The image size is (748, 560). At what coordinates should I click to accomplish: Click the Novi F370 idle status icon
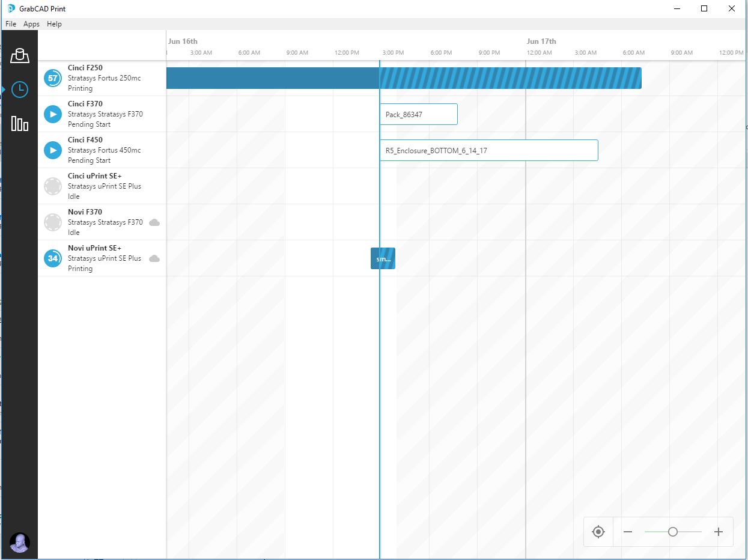pos(53,222)
